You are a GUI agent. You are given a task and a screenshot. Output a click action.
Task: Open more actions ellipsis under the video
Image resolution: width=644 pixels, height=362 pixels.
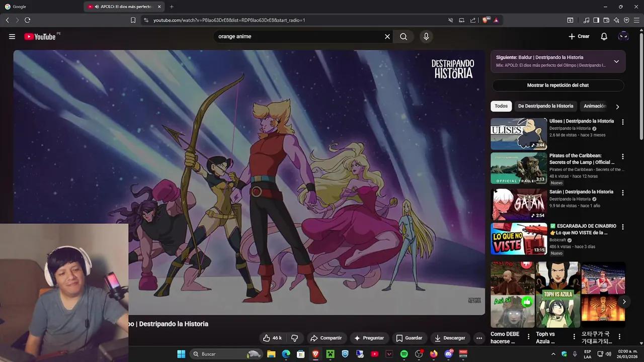tap(479, 338)
